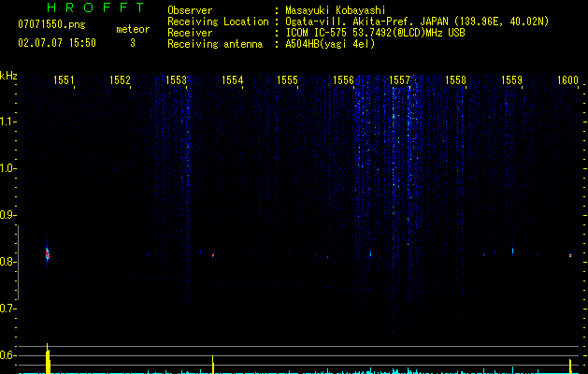Click the bright meteor echo near 1551
The height and width of the screenshot is (374, 588).
coord(48,254)
